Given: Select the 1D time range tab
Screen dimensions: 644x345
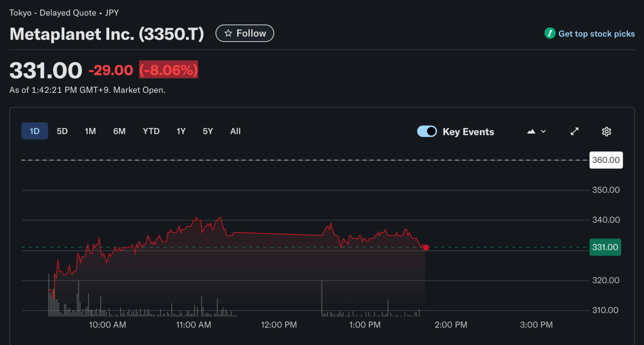Looking at the screenshot, I should pyautogui.click(x=35, y=131).
